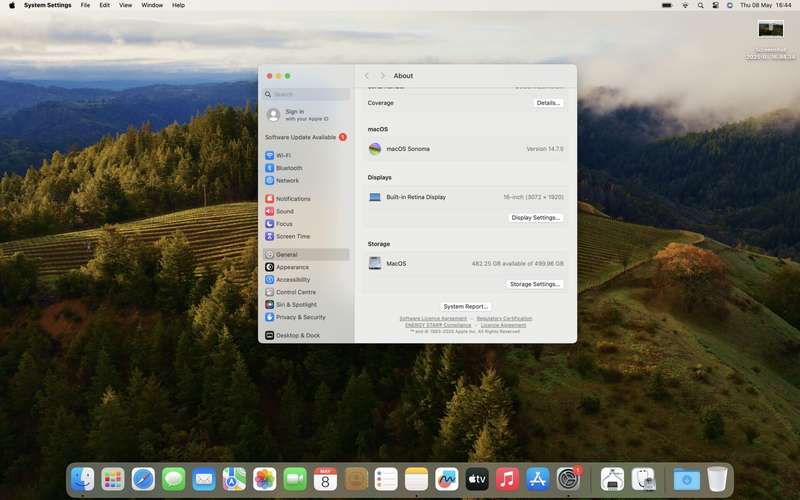Open App Store from the Dock
The image size is (800, 500).
pos(538,480)
